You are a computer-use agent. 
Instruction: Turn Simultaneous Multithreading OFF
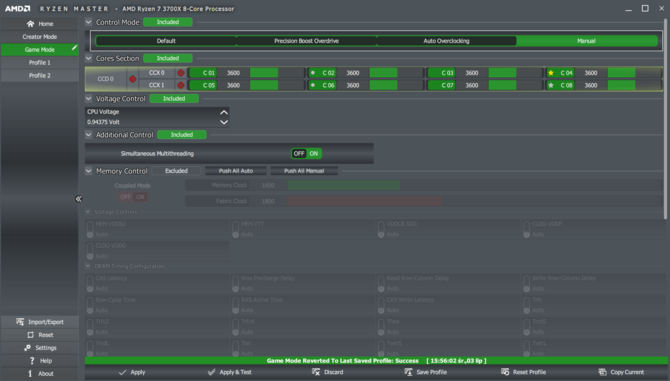(299, 153)
